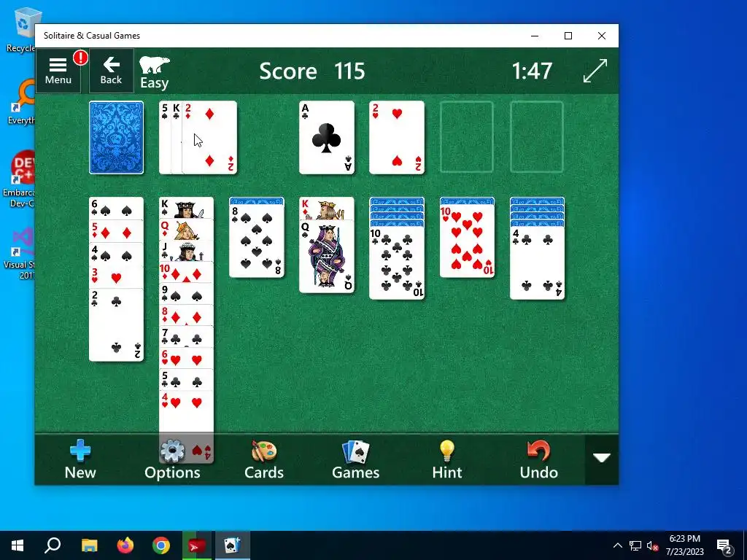This screenshot has width=747, height=560.
Task: Open taskbar Search magnifier
Action: click(53, 545)
